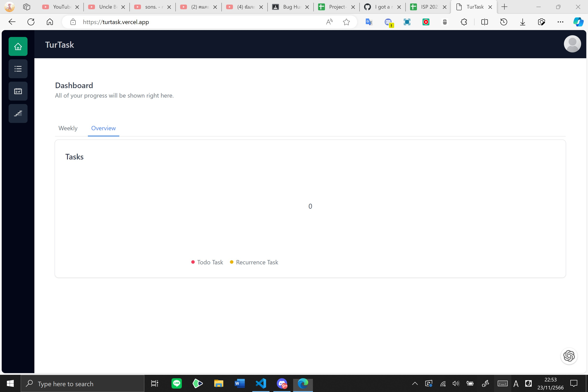
Task: Toggle the Recurrence Task legend entry
Action: (254, 262)
